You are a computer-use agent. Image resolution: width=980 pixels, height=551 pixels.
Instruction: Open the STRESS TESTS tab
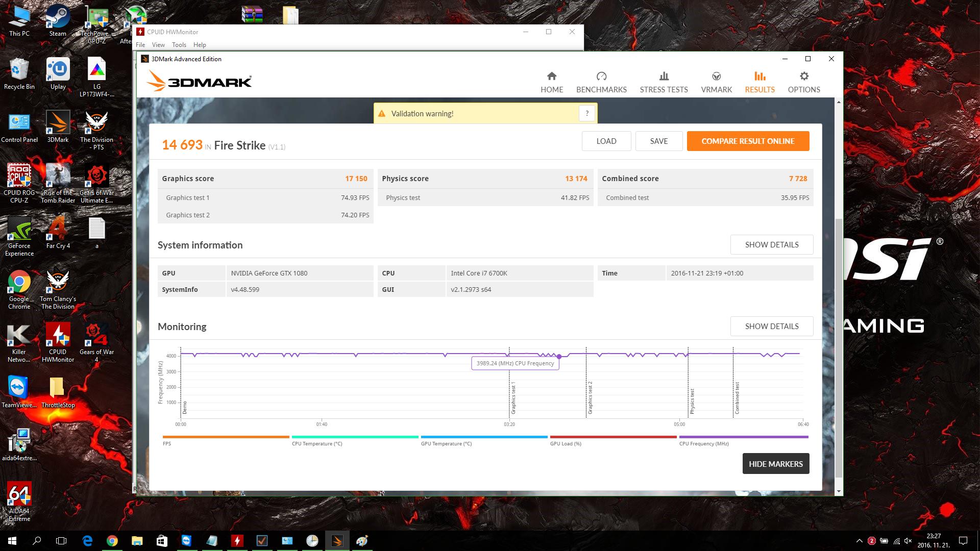(x=664, y=82)
